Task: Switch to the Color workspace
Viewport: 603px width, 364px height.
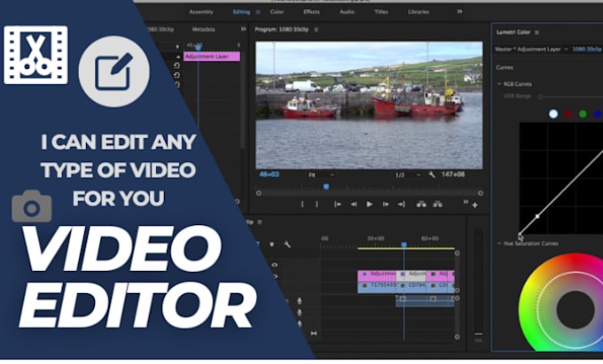Action: click(x=277, y=12)
